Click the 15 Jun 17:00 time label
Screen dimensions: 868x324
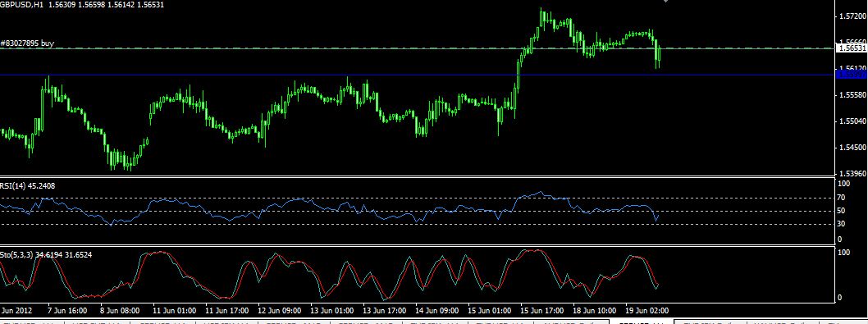point(543,310)
